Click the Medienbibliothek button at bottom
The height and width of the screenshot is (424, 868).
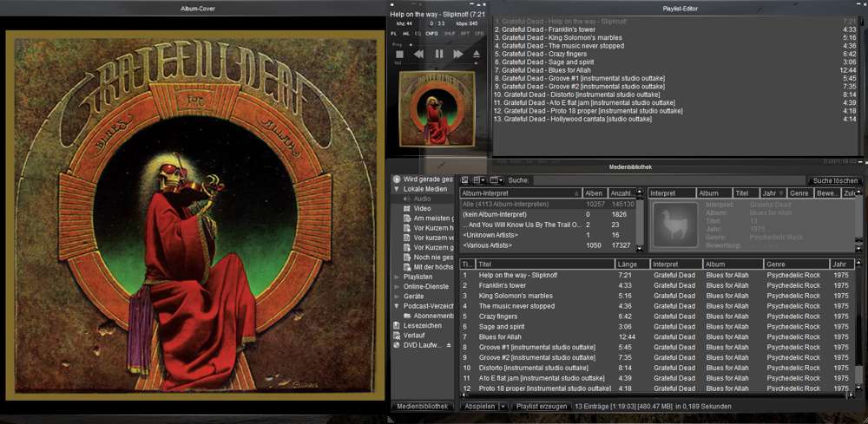[423, 406]
